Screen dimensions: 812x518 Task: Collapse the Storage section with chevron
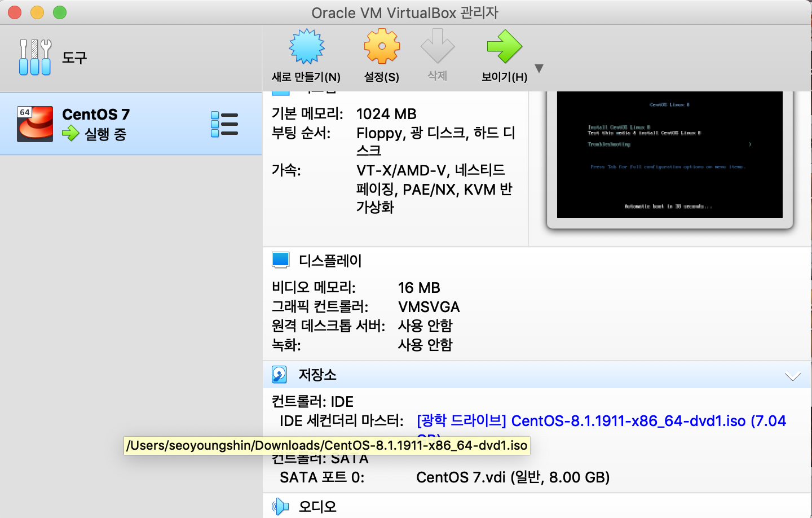tap(793, 376)
